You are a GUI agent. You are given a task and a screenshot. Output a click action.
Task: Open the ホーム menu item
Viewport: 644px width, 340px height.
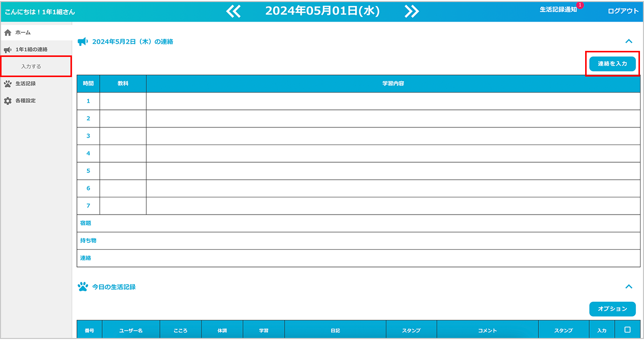pos(23,32)
